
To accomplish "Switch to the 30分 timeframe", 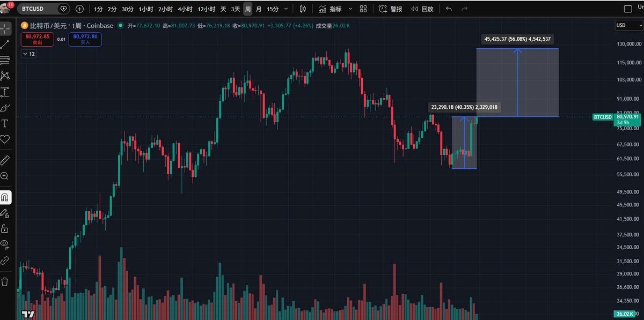I will pyautogui.click(x=128, y=9).
